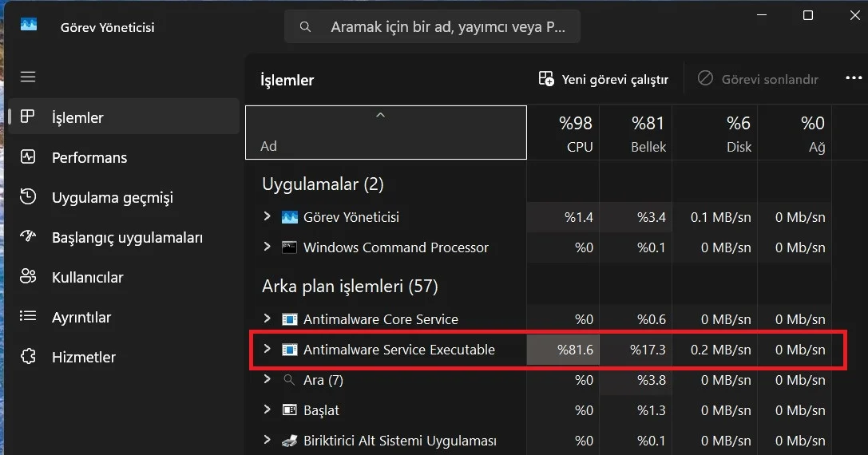This screenshot has width=868, height=455.
Task: Select the Uygulamalar (2) group heading
Action: tap(323, 184)
